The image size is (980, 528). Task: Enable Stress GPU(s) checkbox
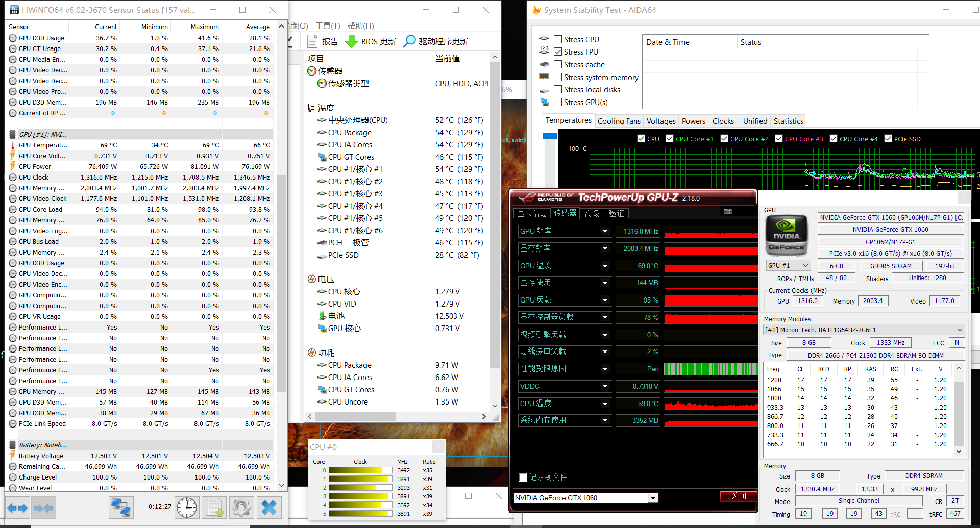pyautogui.click(x=558, y=102)
